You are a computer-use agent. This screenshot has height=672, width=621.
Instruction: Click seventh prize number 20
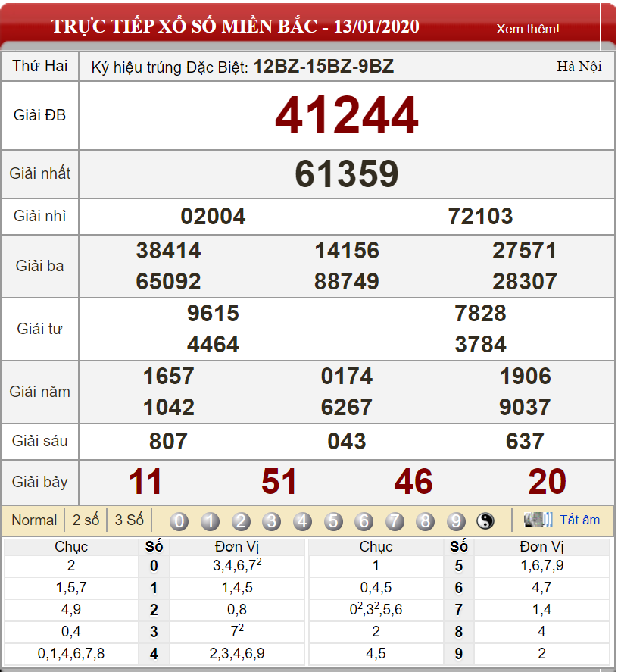(548, 482)
